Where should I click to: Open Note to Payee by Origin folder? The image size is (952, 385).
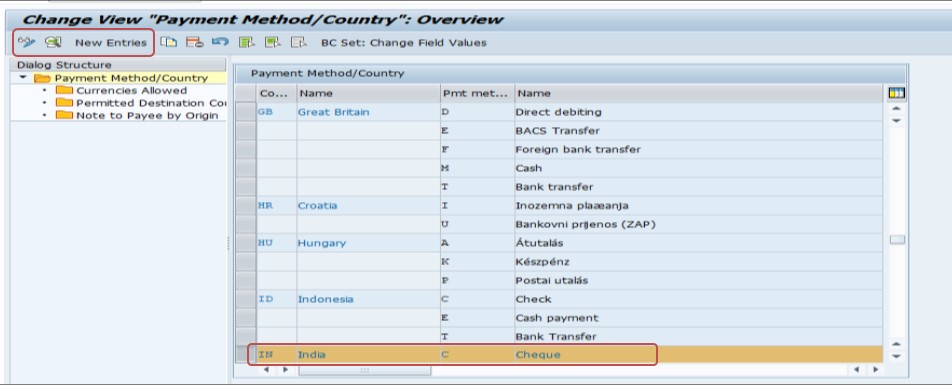147,115
